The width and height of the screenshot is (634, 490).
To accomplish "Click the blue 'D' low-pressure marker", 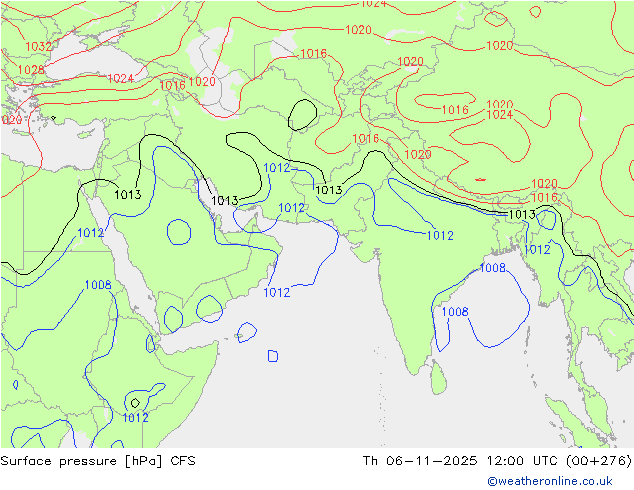I will (273, 356).
